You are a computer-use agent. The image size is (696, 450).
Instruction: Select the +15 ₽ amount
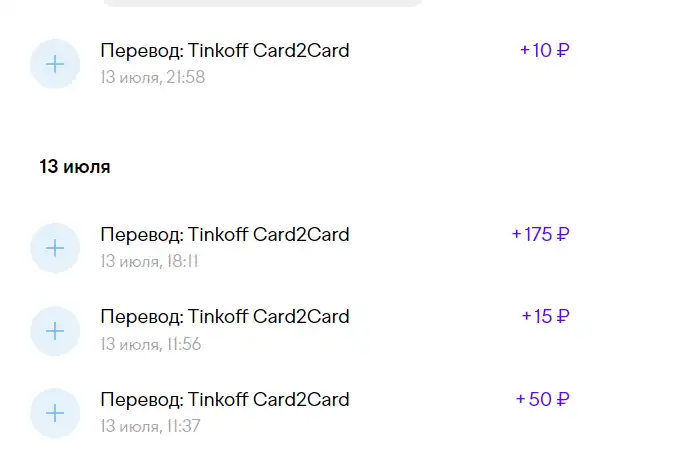545,316
